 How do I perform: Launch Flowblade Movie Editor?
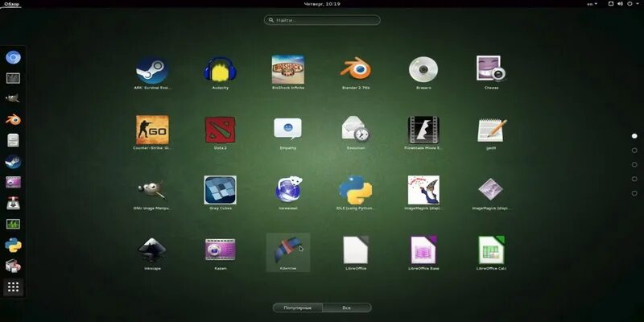coord(423,130)
